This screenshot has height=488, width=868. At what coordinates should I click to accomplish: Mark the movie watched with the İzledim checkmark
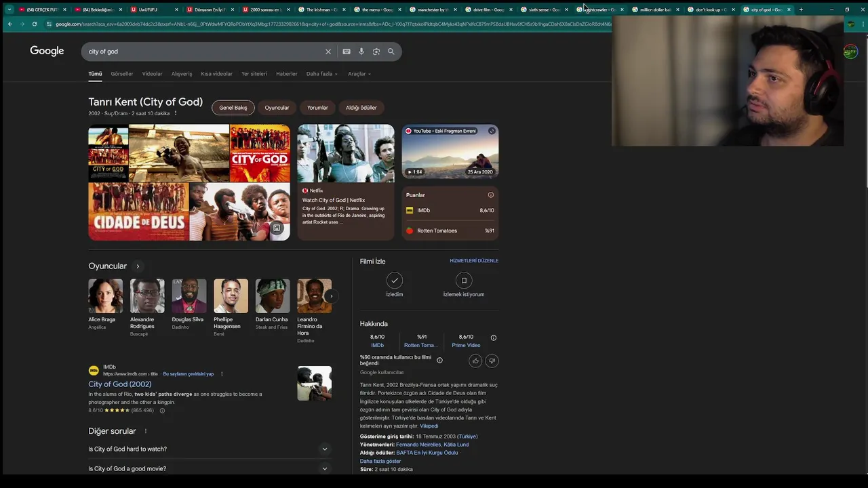[x=395, y=280]
